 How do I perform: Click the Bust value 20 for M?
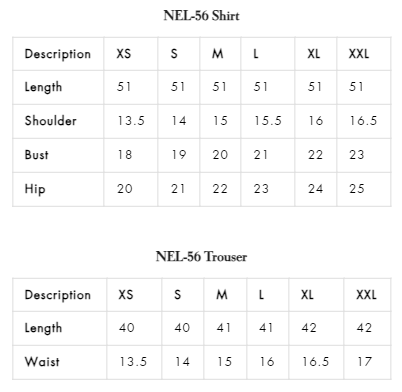pos(220,155)
